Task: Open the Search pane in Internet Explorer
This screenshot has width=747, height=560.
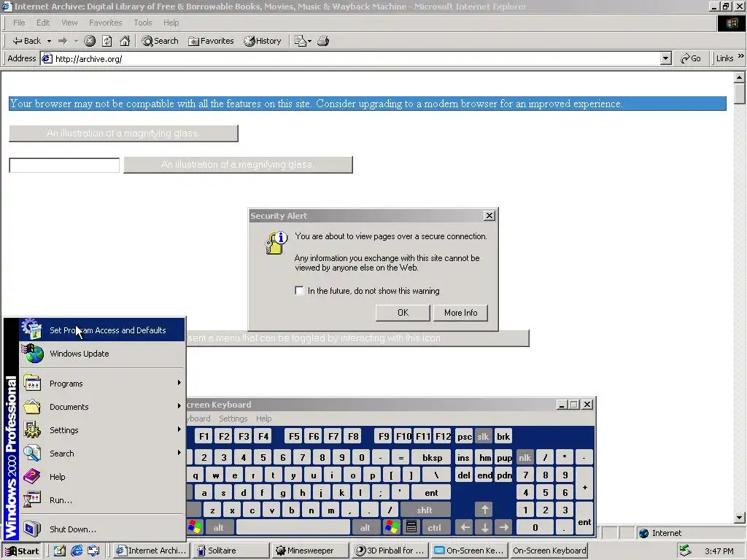Action: click(160, 41)
